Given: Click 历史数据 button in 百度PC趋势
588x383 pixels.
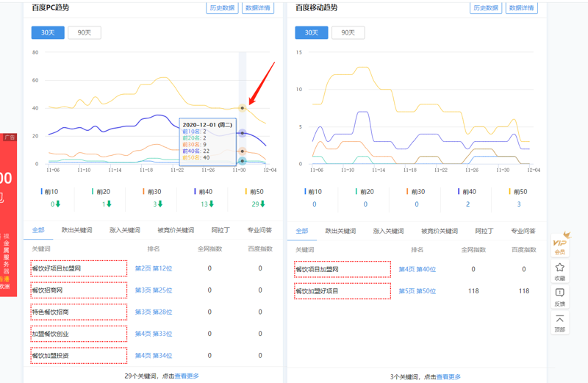Looking at the screenshot, I should [x=221, y=8].
